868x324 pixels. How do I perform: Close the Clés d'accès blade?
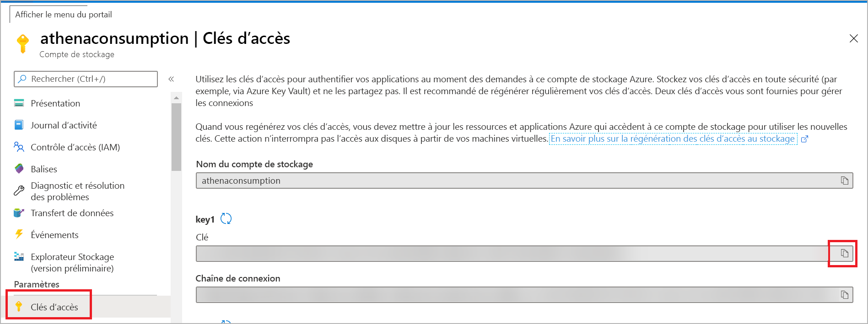coord(853,38)
